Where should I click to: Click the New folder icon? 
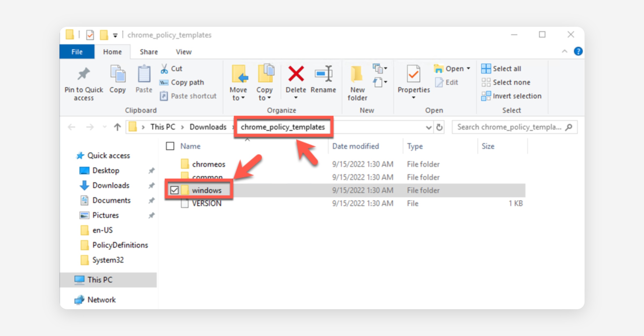pyautogui.click(x=357, y=74)
